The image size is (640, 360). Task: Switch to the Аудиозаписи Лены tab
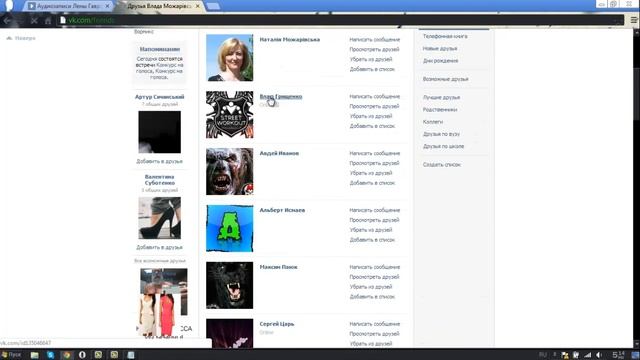pyautogui.click(x=67, y=6)
